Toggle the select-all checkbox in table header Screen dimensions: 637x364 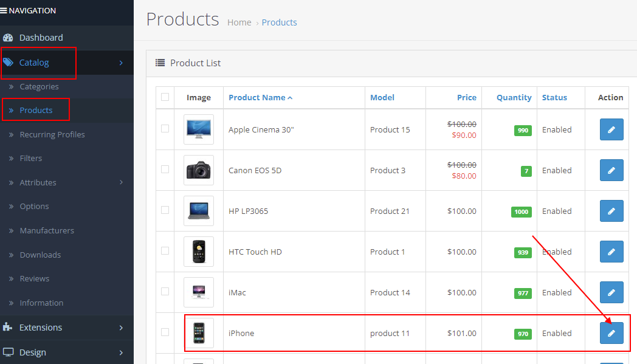click(x=165, y=97)
